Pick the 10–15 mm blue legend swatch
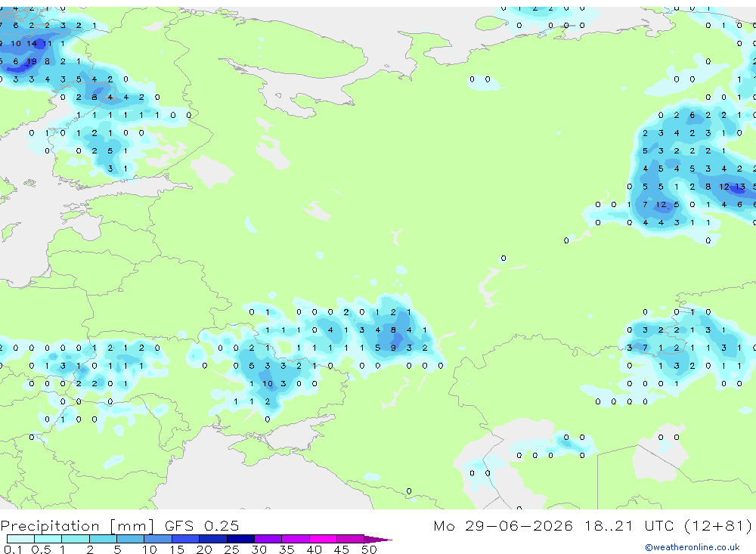Screen dimensions: 756x554 tap(158, 539)
